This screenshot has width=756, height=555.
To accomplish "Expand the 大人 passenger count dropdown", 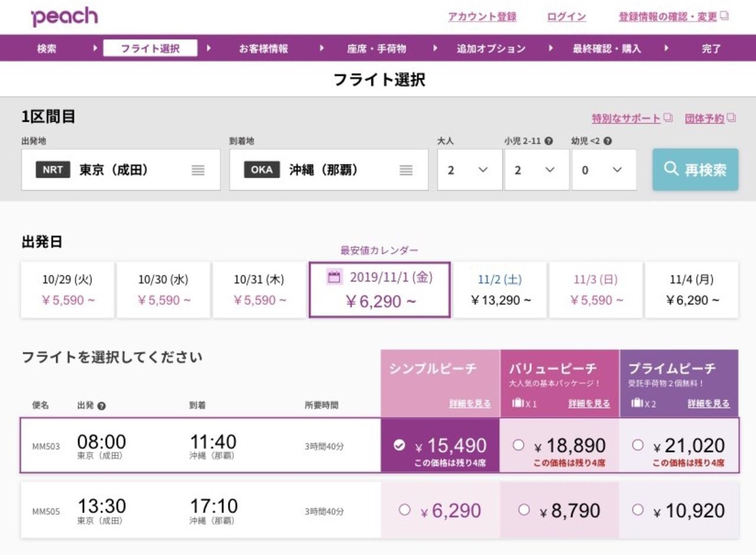I will 470,170.
